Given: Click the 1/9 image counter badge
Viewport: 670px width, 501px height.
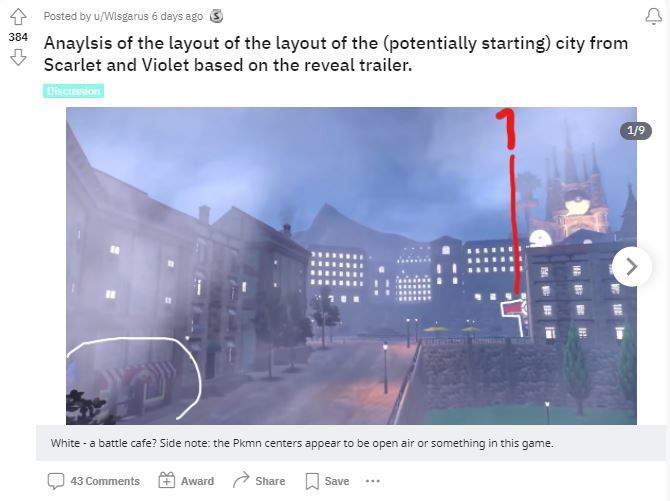Looking at the screenshot, I should (636, 130).
